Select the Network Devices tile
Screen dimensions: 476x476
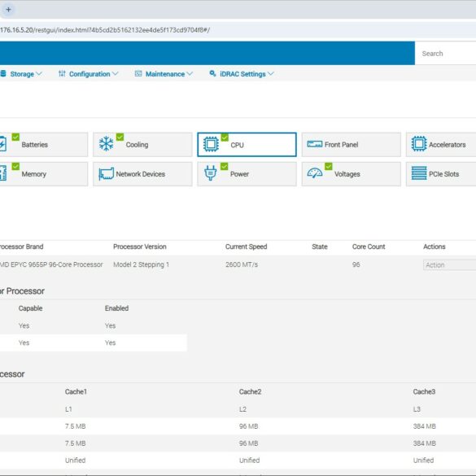(x=142, y=174)
